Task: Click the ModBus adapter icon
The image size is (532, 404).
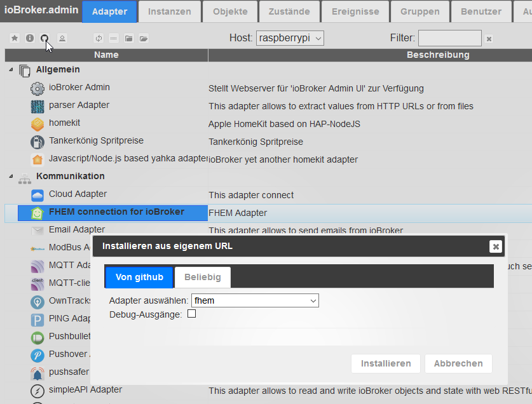Action: tap(38, 248)
